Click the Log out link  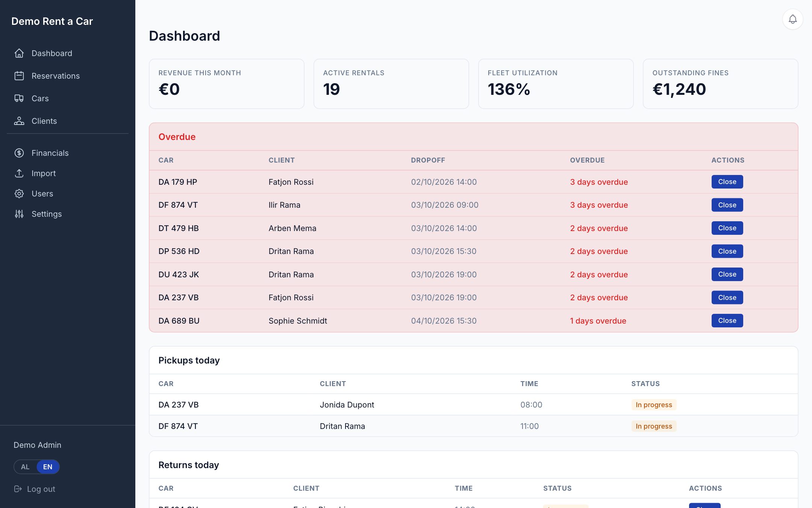pyautogui.click(x=41, y=489)
